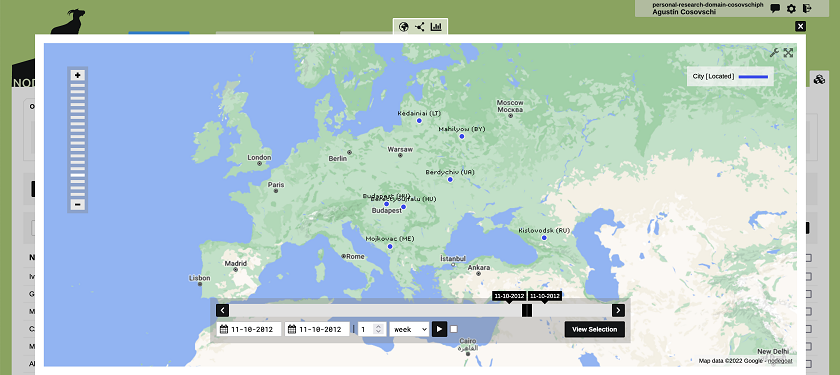Move timeline forward with right arrow
Screen dimensions: 840x375
click(x=618, y=310)
